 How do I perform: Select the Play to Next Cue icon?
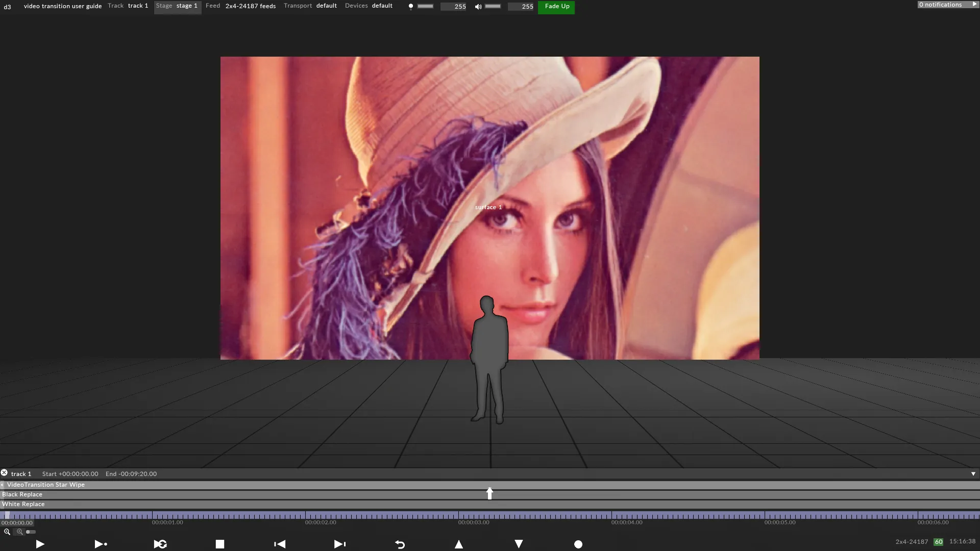(100, 544)
